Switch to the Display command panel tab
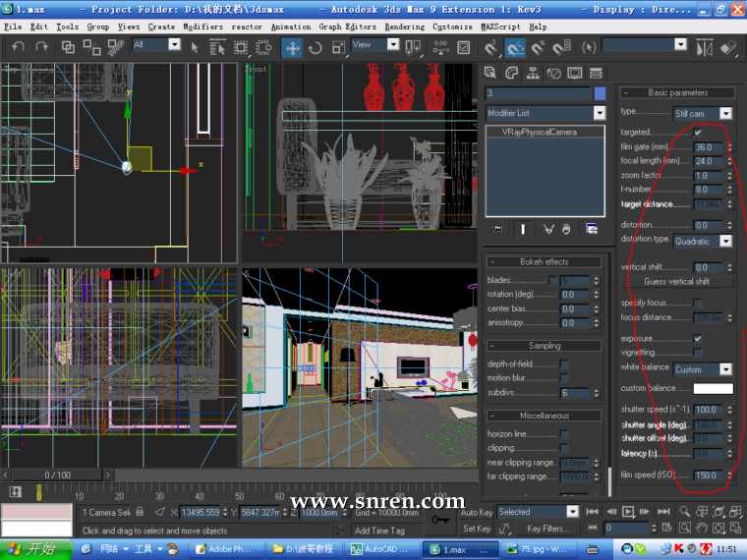 [x=575, y=73]
